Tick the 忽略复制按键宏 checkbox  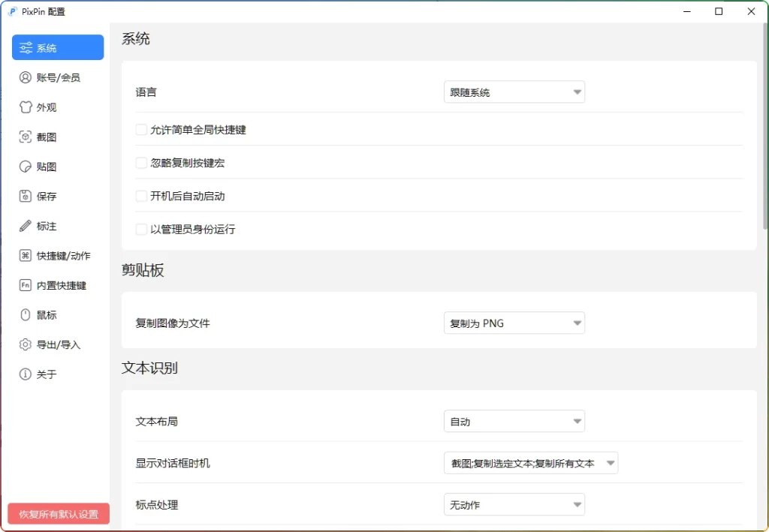pyautogui.click(x=141, y=163)
